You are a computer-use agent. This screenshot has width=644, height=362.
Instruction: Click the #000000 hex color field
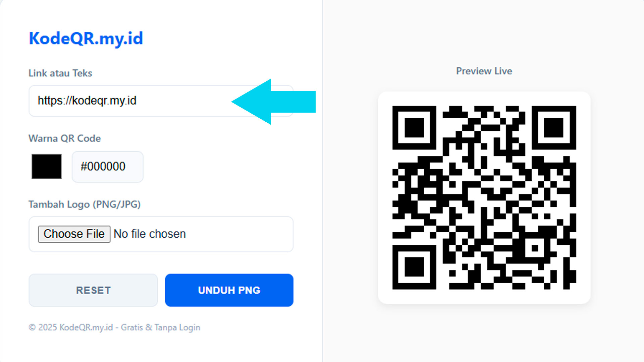107,167
